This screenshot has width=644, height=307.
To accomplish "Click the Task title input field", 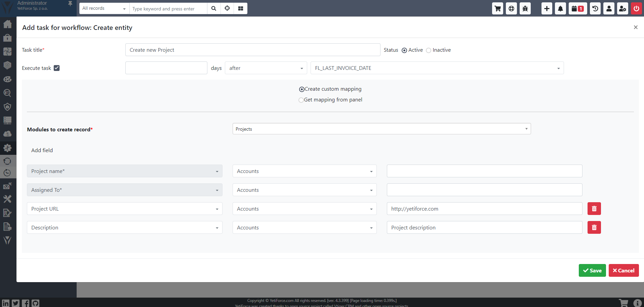I will tap(252, 50).
